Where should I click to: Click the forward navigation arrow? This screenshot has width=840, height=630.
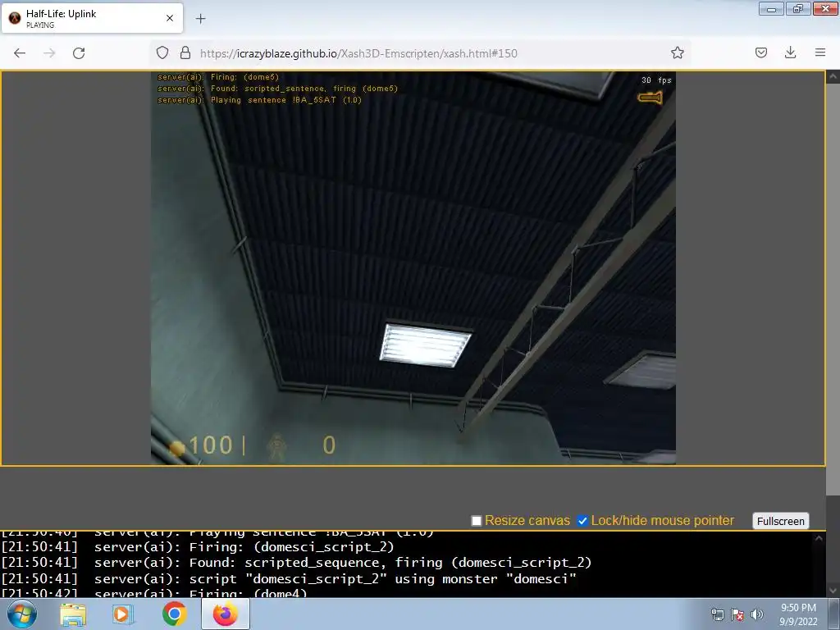click(x=49, y=53)
